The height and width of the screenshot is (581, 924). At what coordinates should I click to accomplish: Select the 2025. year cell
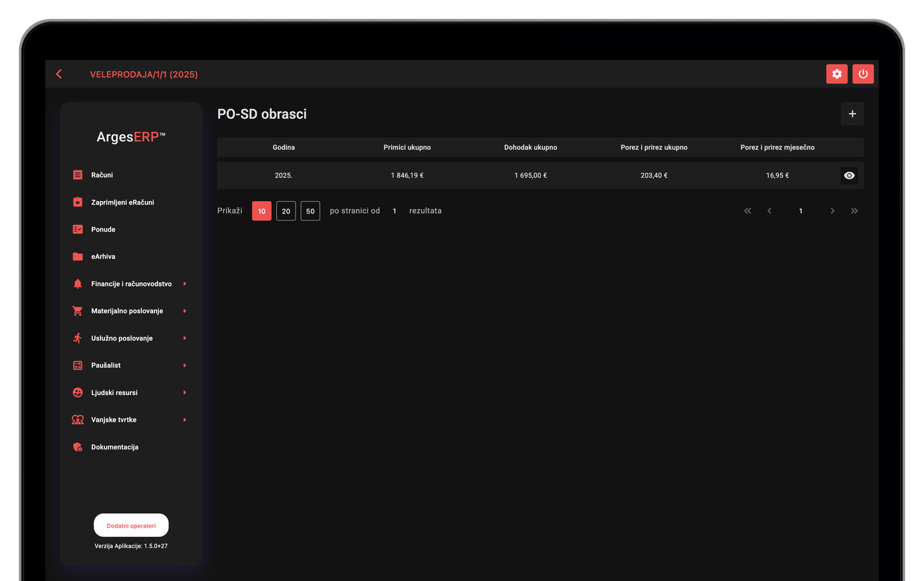coord(284,175)
